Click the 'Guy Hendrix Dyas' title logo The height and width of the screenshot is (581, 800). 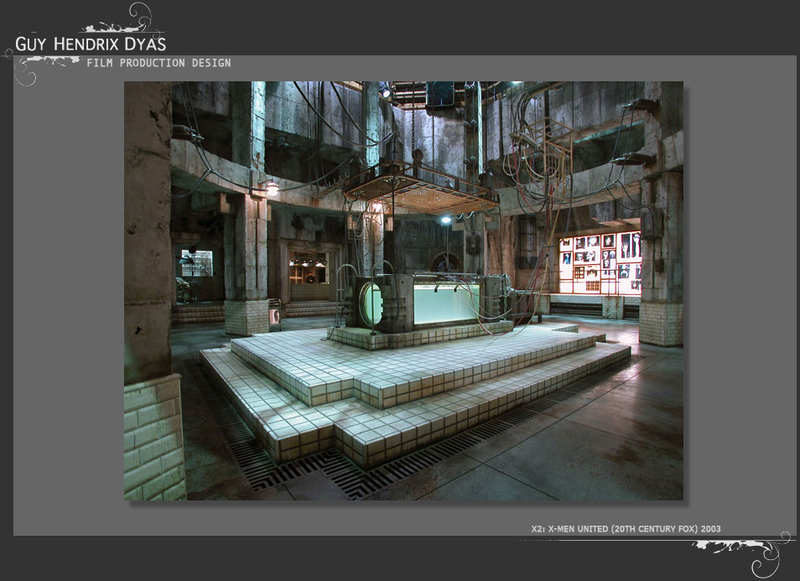tap(90, 44)
